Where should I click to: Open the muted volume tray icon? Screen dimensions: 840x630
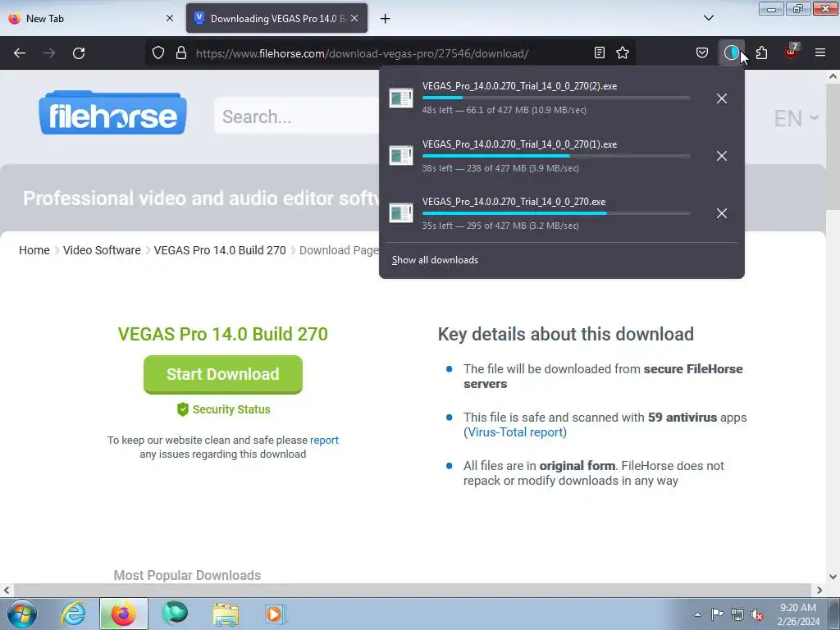pyautogui.click(x=757, y=614)
